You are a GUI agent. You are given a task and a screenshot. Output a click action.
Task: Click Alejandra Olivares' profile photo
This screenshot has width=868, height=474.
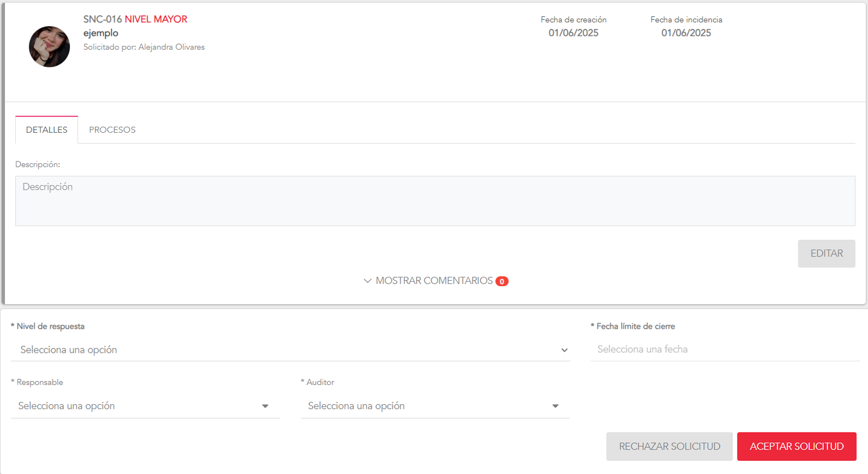coord(49,47)
